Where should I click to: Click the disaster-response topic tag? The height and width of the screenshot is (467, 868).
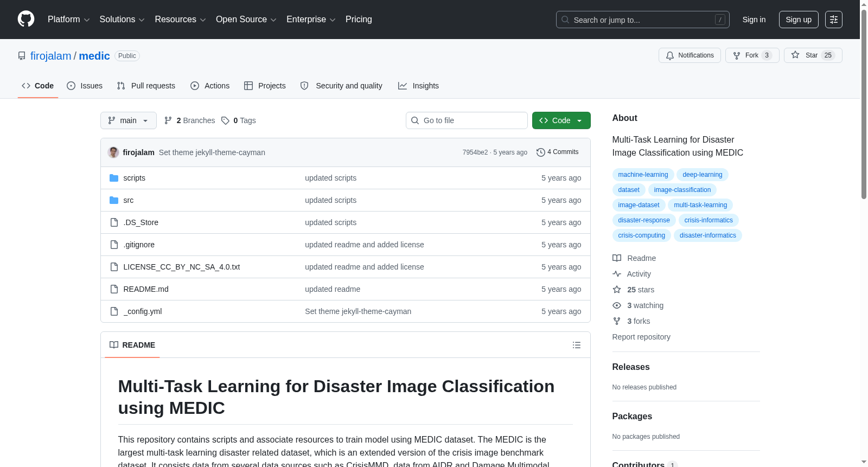pyautogui.click(x=644, y=220)
